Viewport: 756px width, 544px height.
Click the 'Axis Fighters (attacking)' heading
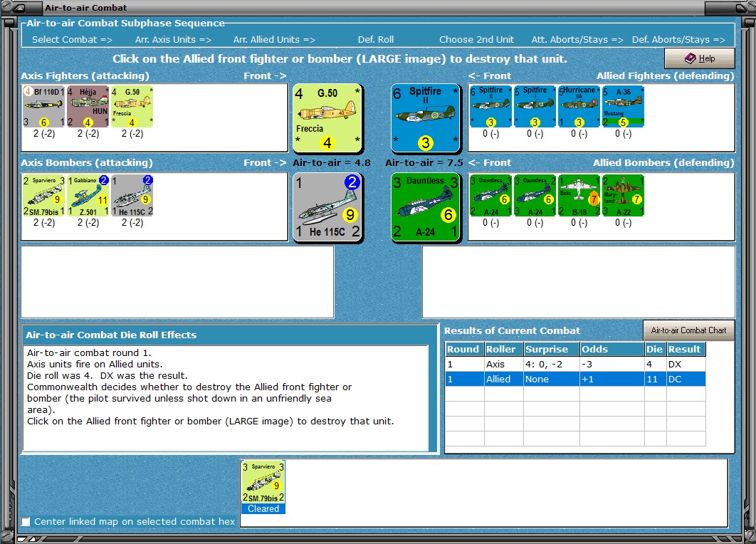pyautogui.click(x=85, y=75)
